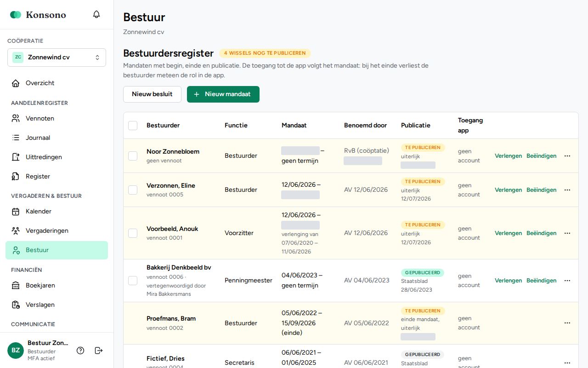Click the Penningmeester function cell
The width and height of the screenshot is (588, 368).
click(x=249, y=281)
